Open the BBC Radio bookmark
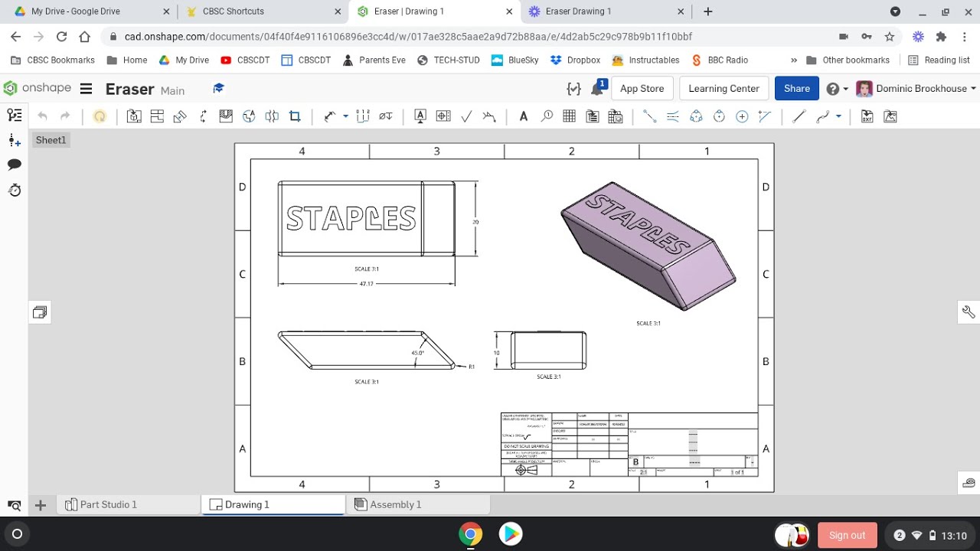980x551 pixels. (719, 60)
